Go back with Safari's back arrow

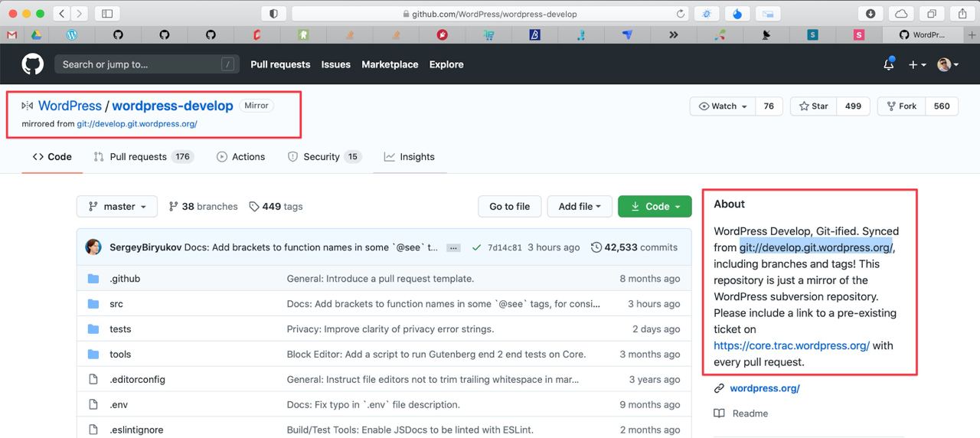coord(61,14)
